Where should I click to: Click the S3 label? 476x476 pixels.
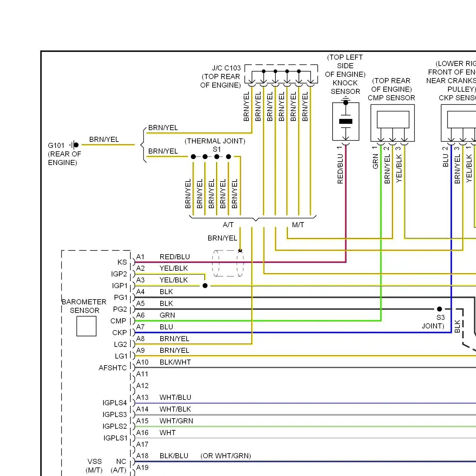click(x=440, y=318)
